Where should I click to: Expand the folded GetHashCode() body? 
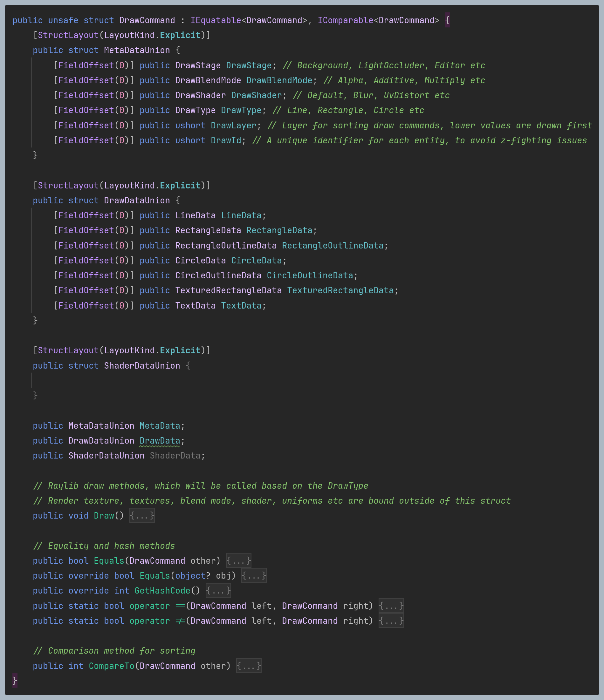(218, 591)
